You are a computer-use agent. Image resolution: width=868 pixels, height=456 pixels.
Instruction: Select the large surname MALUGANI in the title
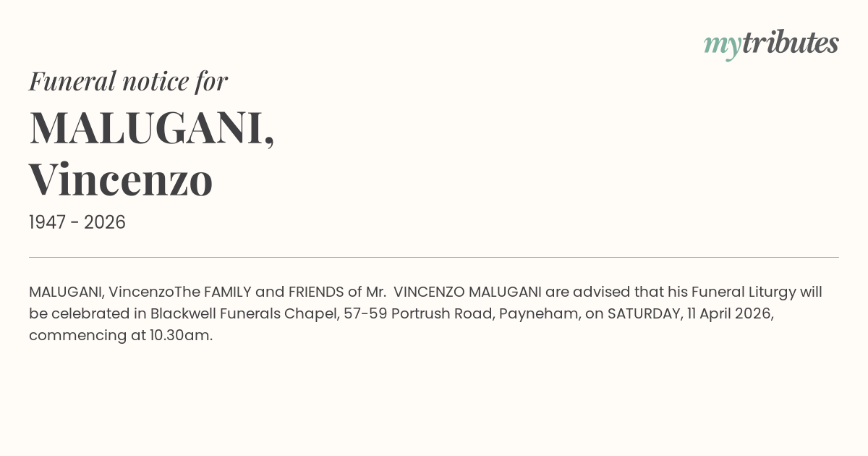click(x=147, y=127)
